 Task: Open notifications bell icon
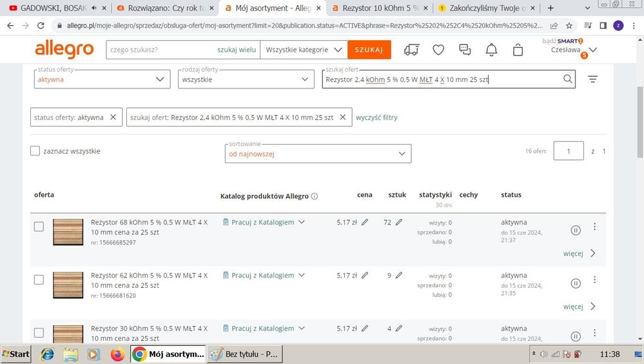click(x=491, y=50)
